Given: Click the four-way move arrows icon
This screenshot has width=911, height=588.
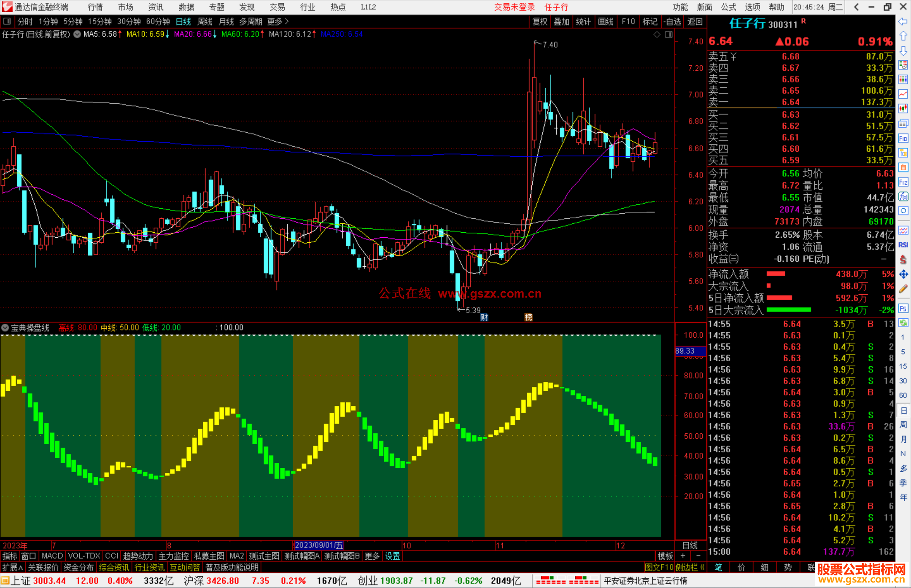Looking at the screenshot, I should pyautogui.click(x=903, y=274).
